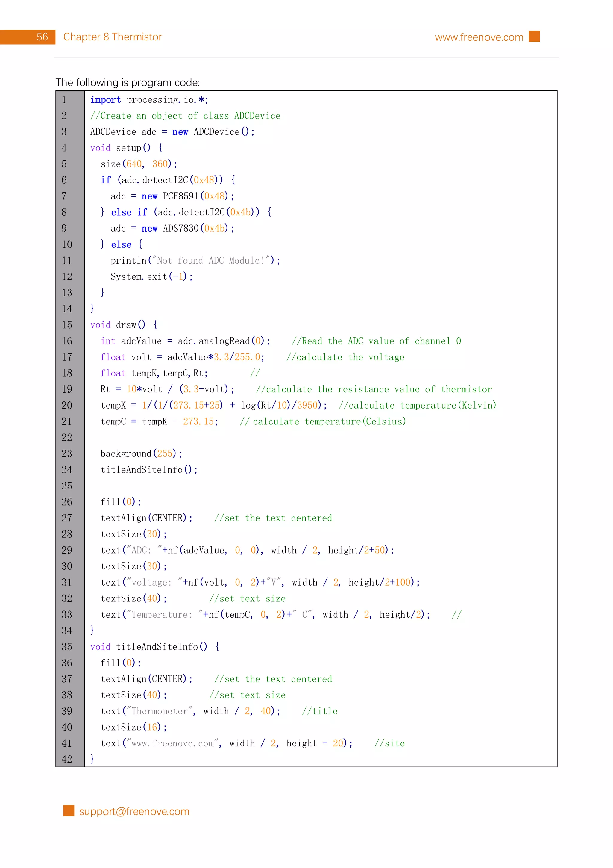Screen dimensions: 613x868
Task: Select line 'Rt = 10*volt / (3.3-volt);'
Action: (167, 389)
